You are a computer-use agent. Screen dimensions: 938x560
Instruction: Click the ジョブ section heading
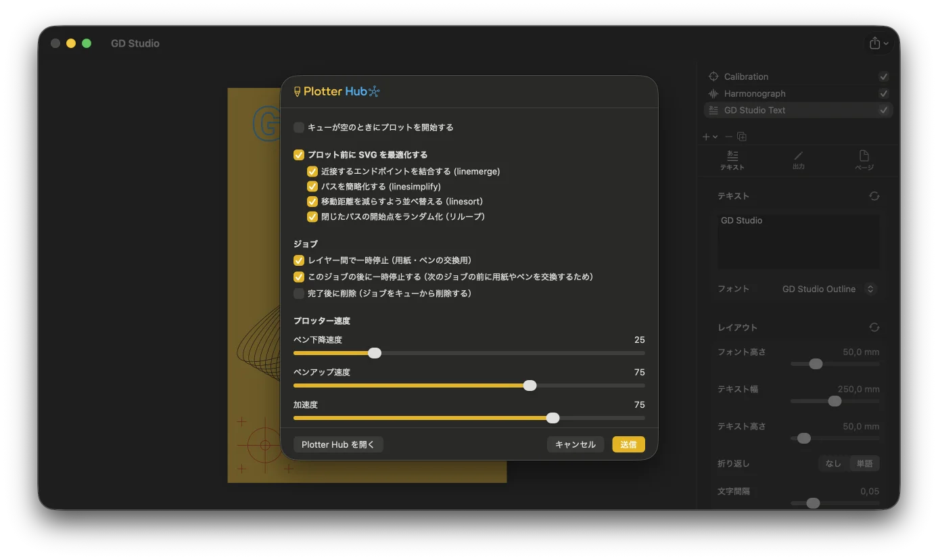point(306,243)
